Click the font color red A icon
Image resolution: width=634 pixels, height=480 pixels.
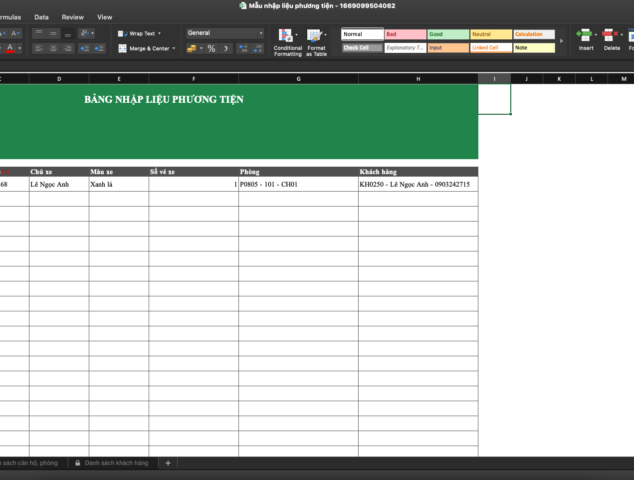[x=9, y=48]
